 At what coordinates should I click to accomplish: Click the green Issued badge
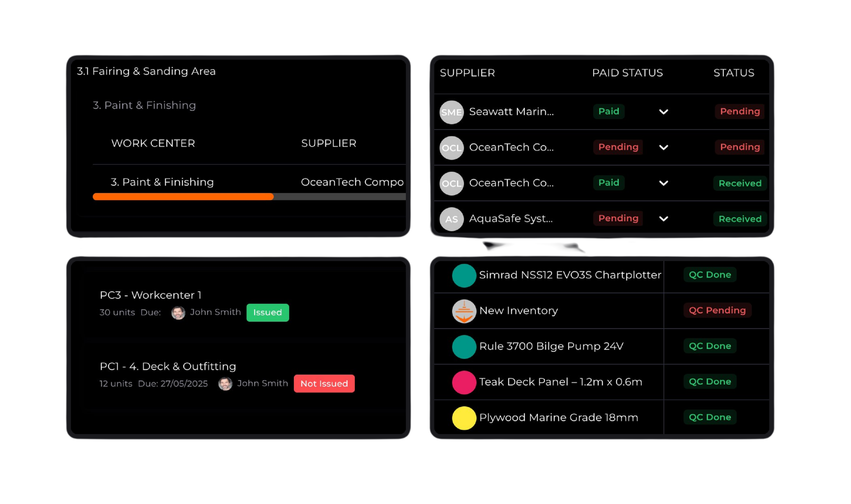pyautogui.click(x=267, y=313)
